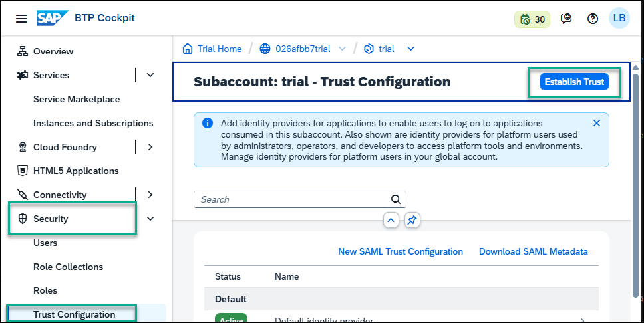Collapse the header with the up arrow

(x=391, y=221)
